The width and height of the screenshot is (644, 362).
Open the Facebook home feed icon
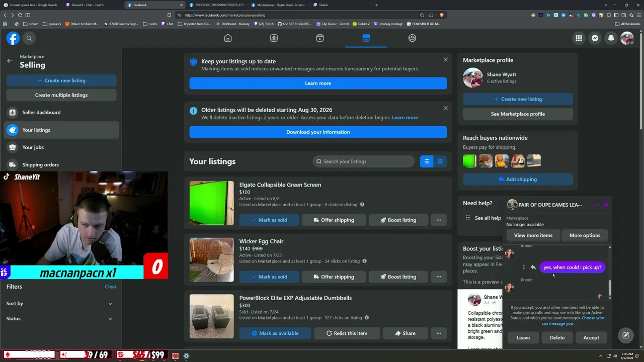point(228,38)
